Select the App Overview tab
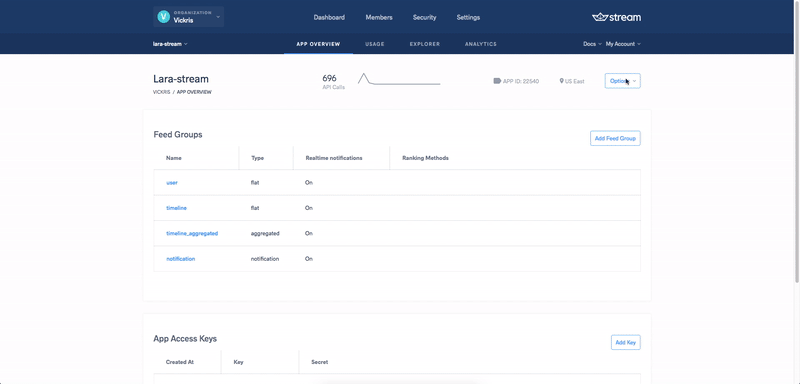 click(x=318, y=44)
